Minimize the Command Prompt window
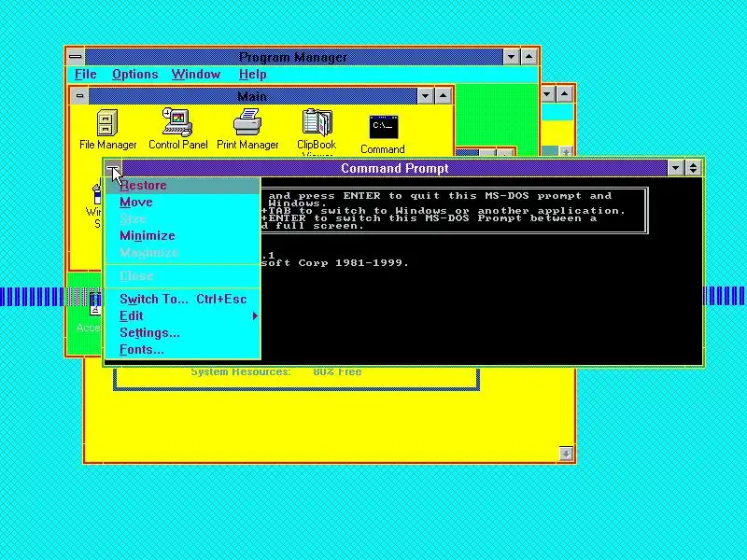 click(x=675, y=168)
